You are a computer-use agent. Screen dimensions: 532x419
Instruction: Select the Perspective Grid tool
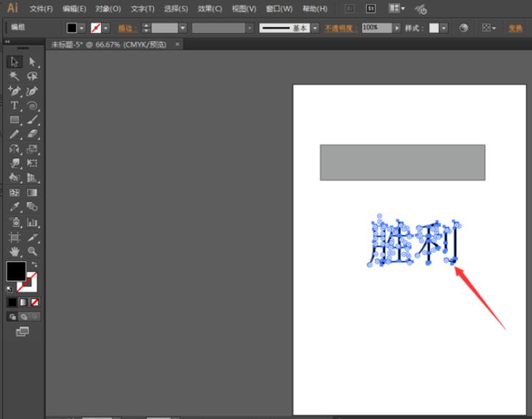pos(32,177)
